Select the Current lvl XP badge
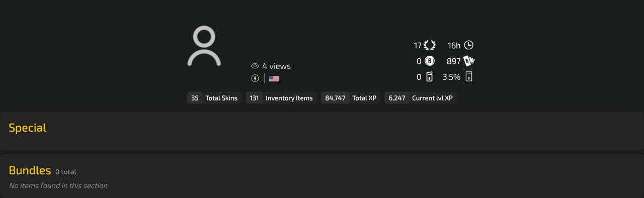This screenshot has height=198, width=644. click(421, 98)
